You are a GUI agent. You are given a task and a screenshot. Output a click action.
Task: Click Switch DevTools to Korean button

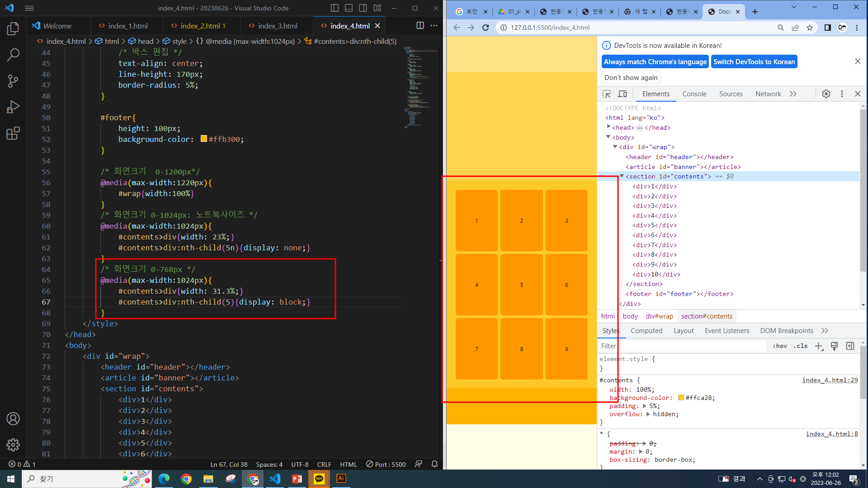(x=754, y=62)
